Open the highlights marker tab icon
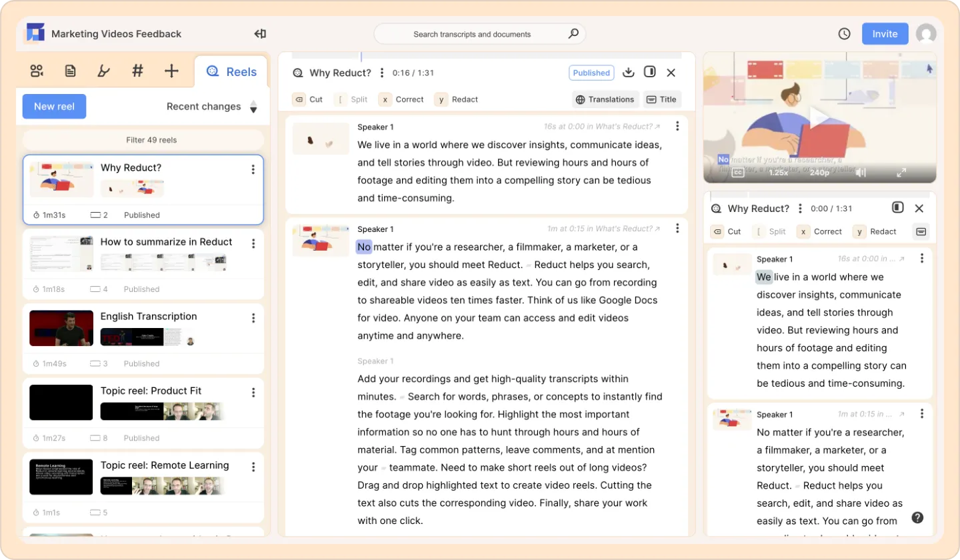This screenshot has height=560, width=960. coord(103,71)
